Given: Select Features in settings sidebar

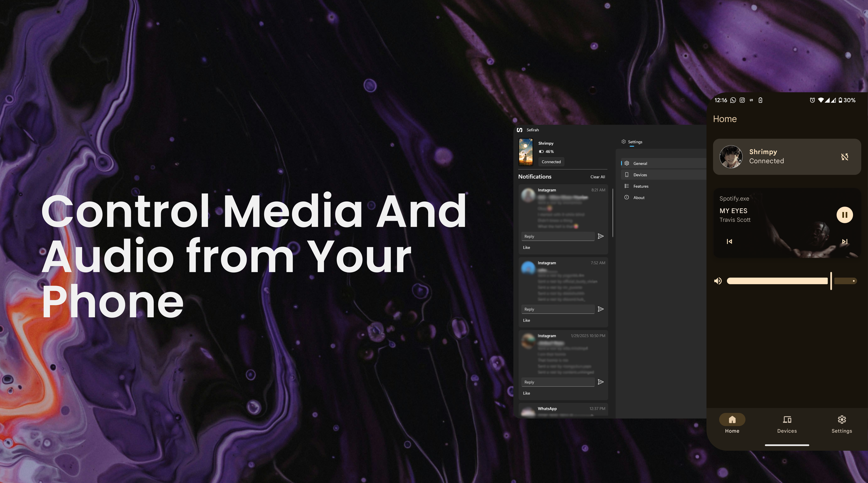Looking at the screenshot, I should (x=663, y=186).
